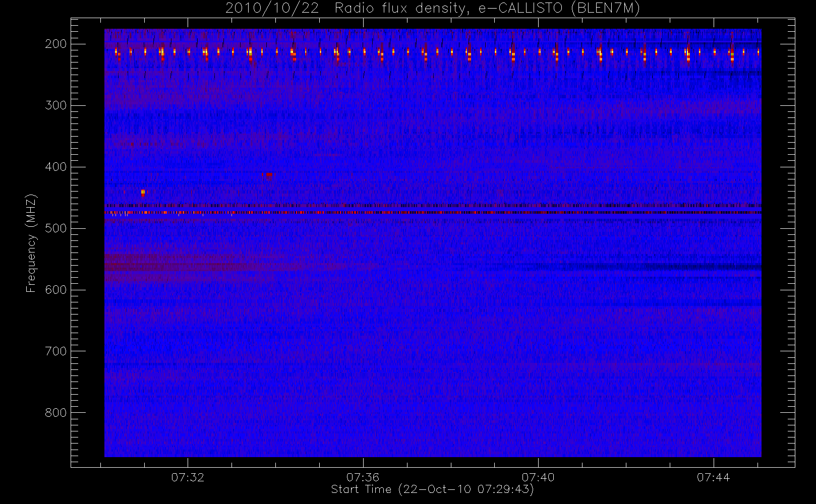Click the 07:32 time tick label

tap(188, 477)
